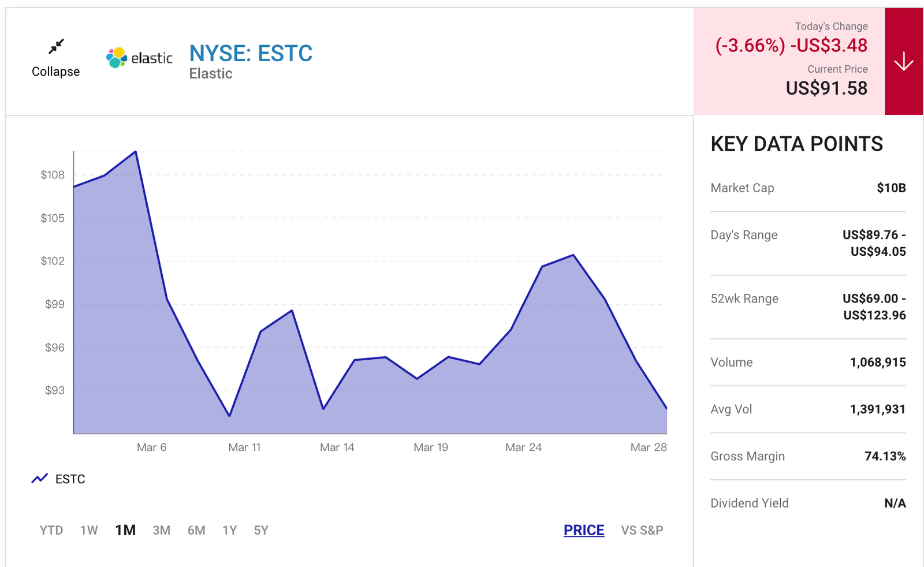Click the Day's Range label

pyautogui.click(x=744, y=235)
